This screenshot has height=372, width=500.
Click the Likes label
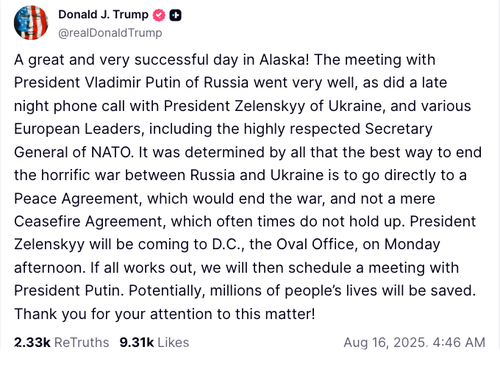point(173,342)
